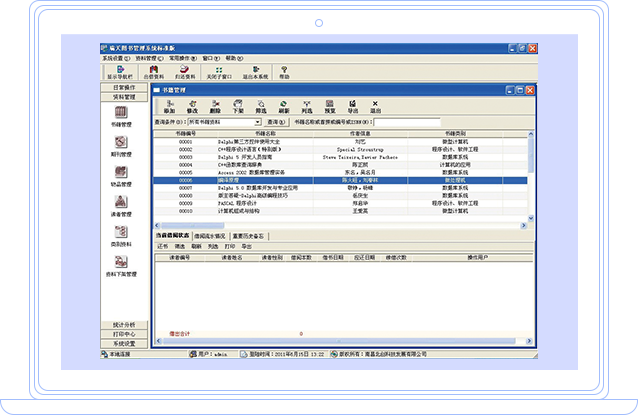The height and width of the screenshot is (415, 638).
Task: Expand the 统计分析 sidebar section
Action: coord(124,325)
